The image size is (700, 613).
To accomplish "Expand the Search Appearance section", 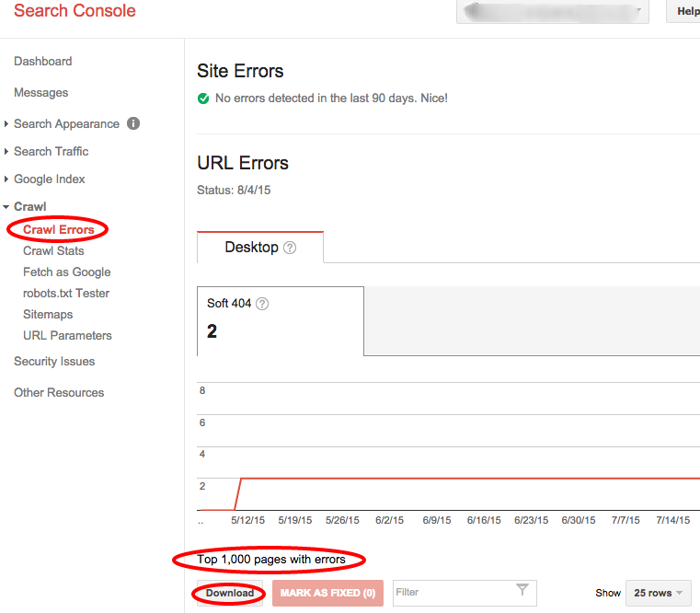I will [7, 124].
